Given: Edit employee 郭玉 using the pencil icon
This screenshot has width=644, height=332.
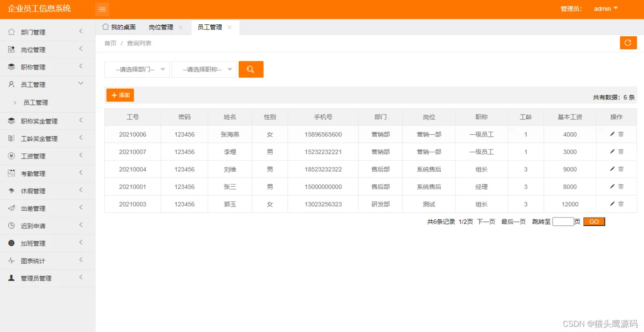Looking at the screenshot, I should (612, 204).
